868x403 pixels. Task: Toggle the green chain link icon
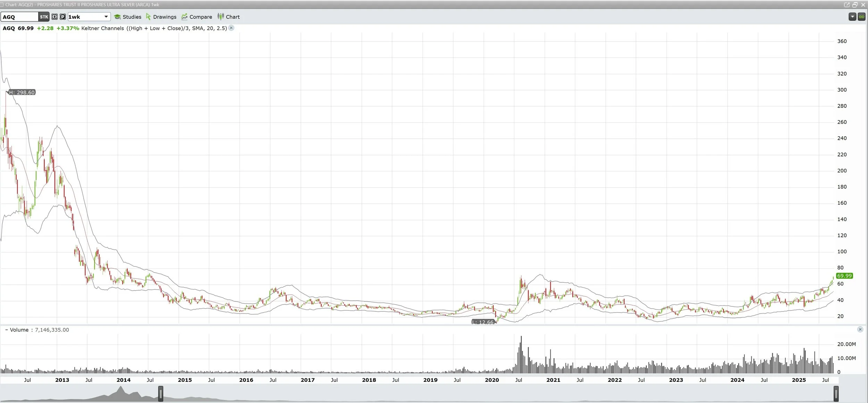coord(861,17)
